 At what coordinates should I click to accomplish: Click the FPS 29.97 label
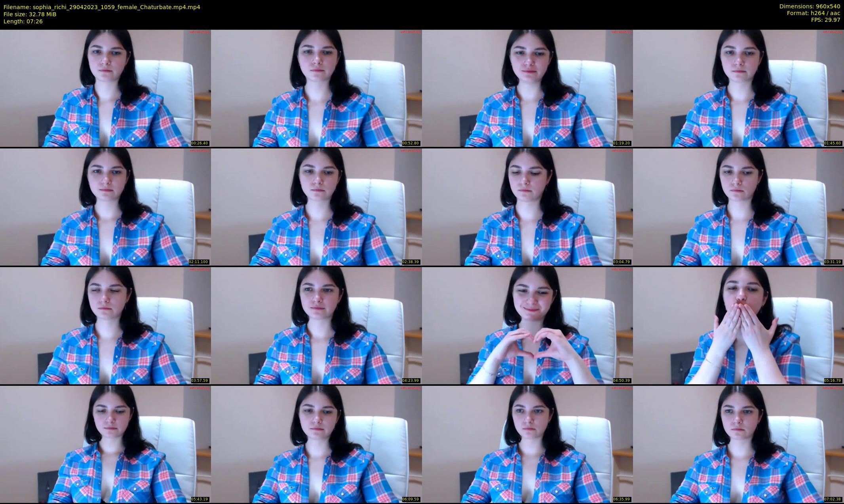coord(825,20)
